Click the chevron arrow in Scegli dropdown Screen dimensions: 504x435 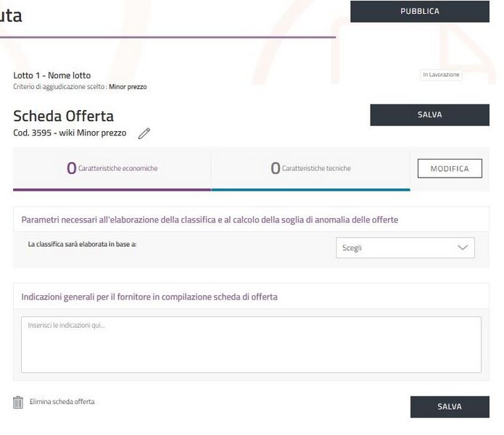coord(463,248)
